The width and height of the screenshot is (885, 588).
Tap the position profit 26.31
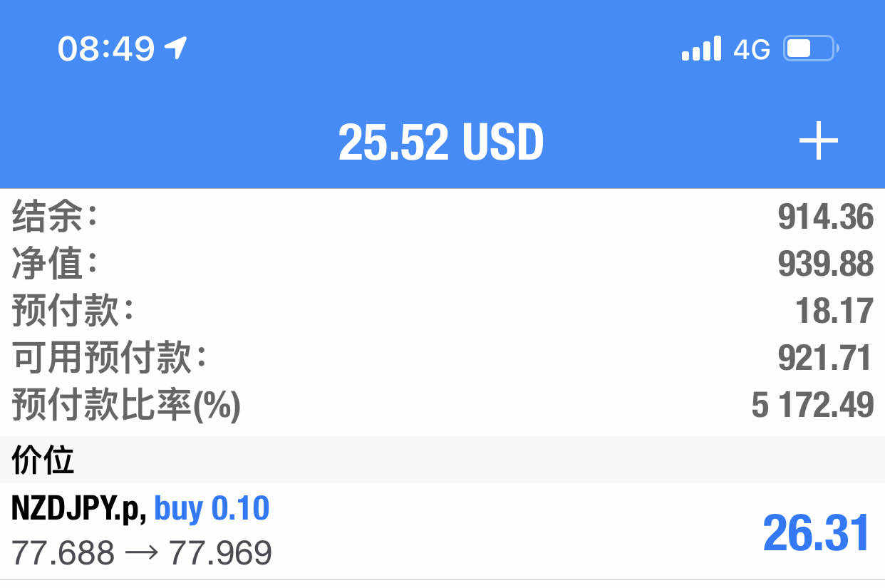[x=816, y=533]
